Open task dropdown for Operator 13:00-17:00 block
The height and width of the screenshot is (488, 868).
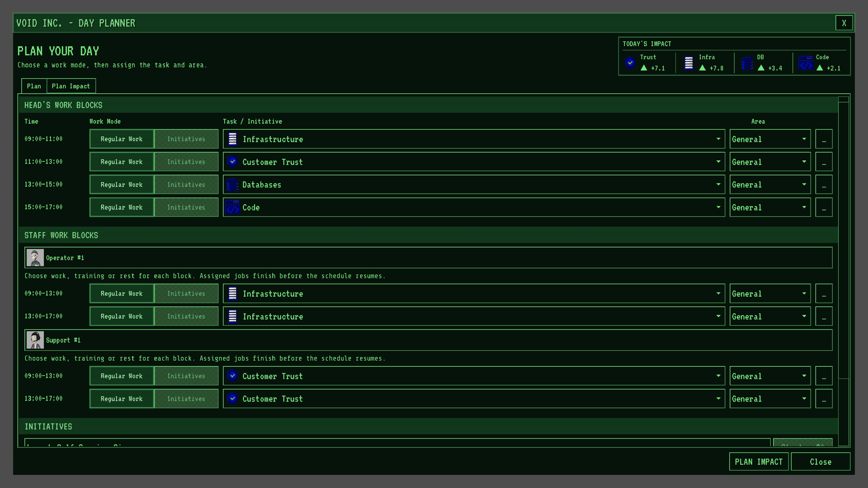coord(474,316)
